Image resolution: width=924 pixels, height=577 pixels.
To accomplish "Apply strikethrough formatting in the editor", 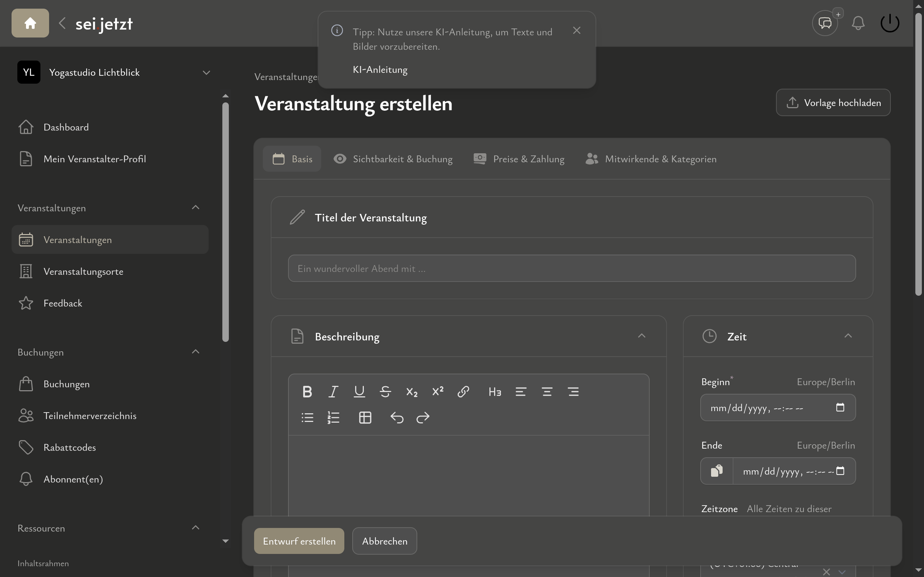I will 385,391.
